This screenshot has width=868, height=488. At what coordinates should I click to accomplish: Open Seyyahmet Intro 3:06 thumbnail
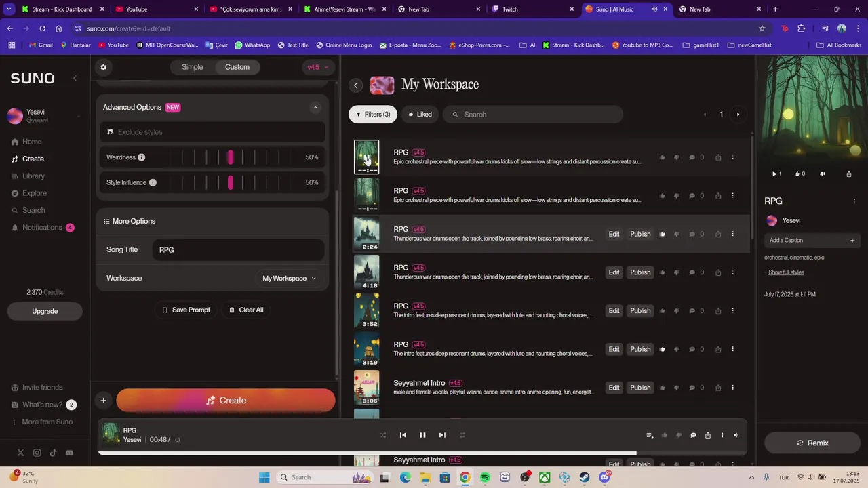click(x=367, y=388)
